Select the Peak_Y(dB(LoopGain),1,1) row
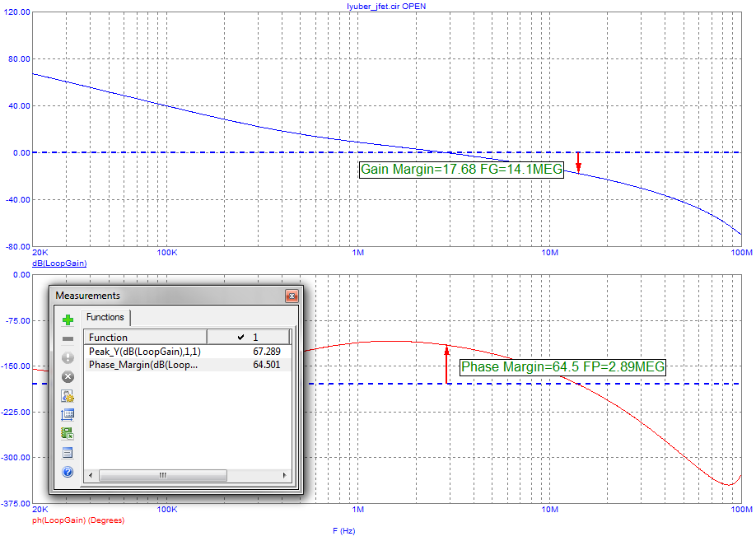Viewport: 756px width, 541px height. (x=188, y=352)
